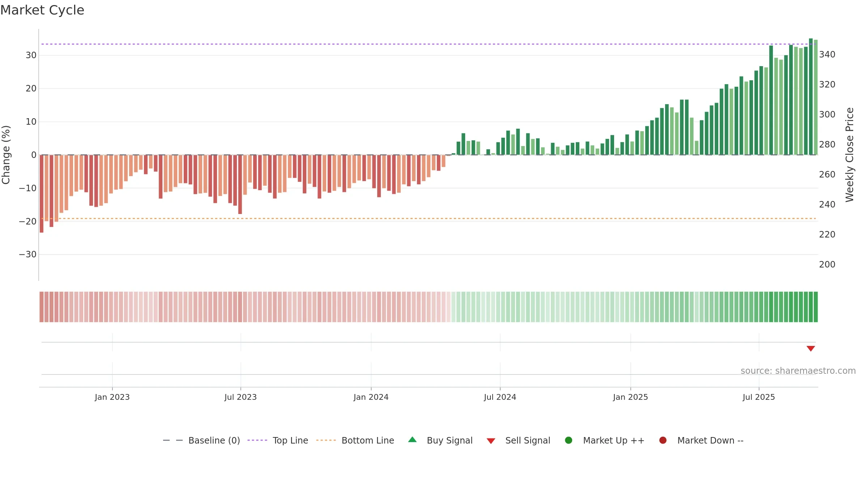Click the orange dotted Bottom Line sample in legend
This screenshot has height=488, width=868.
[326, 440]
